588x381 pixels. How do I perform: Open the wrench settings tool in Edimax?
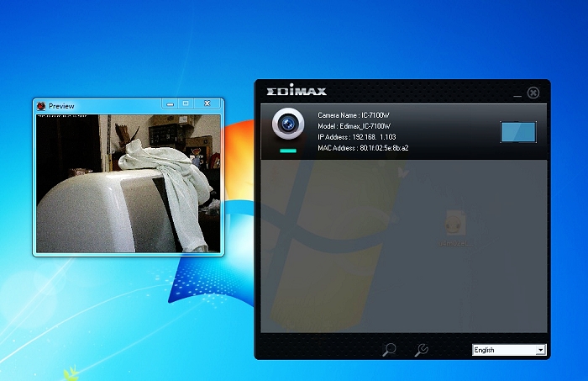[422, 350]
